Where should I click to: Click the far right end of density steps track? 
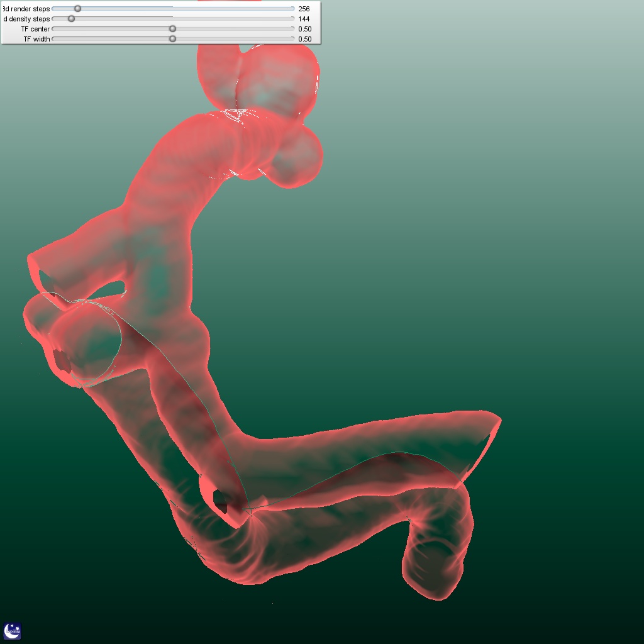pyautogui.click(x=292, y=19)
